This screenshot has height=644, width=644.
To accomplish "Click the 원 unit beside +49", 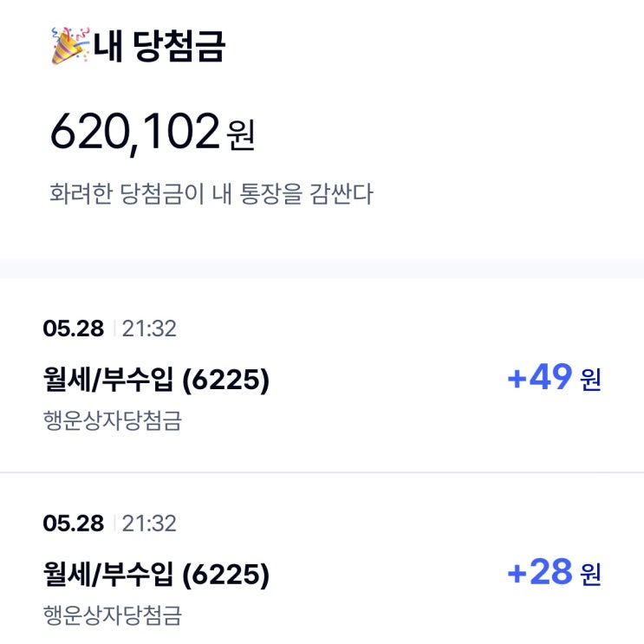I will pyautogui.click(x=590, y=380).
